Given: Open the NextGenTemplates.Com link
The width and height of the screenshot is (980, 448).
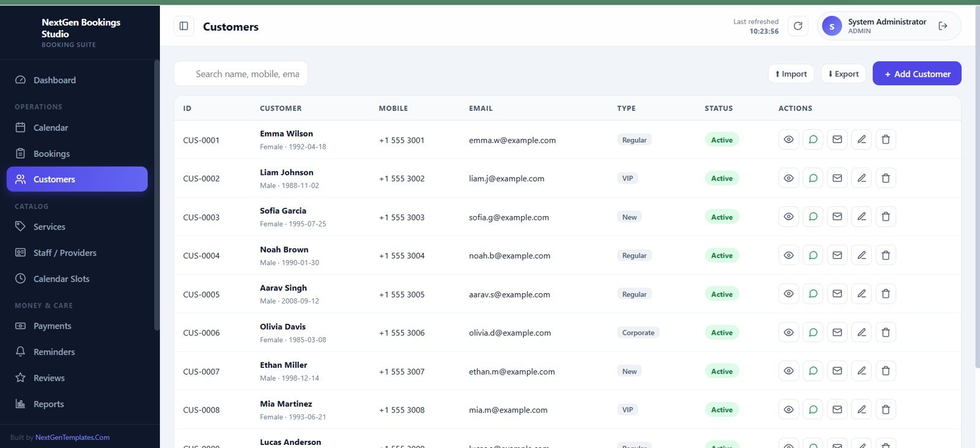Looking at the screenshot, I should [72, 438].
